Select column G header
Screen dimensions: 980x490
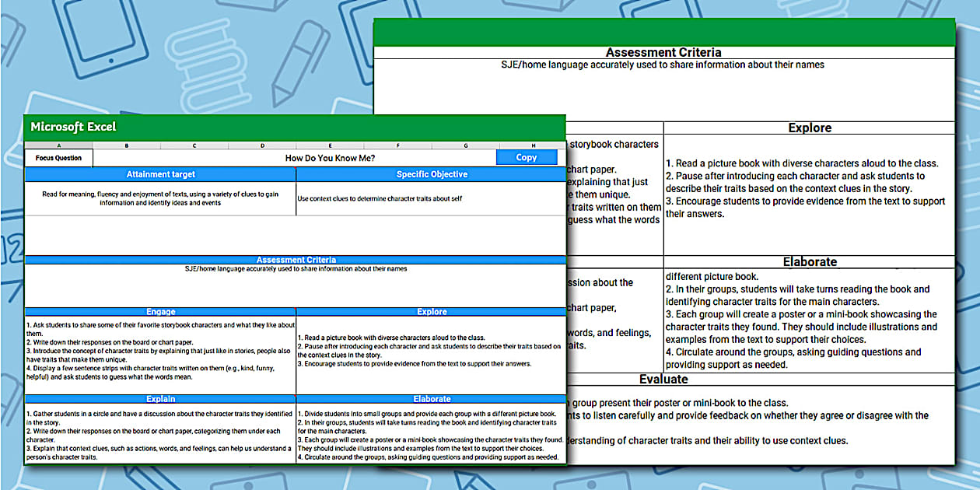point(465,145)
